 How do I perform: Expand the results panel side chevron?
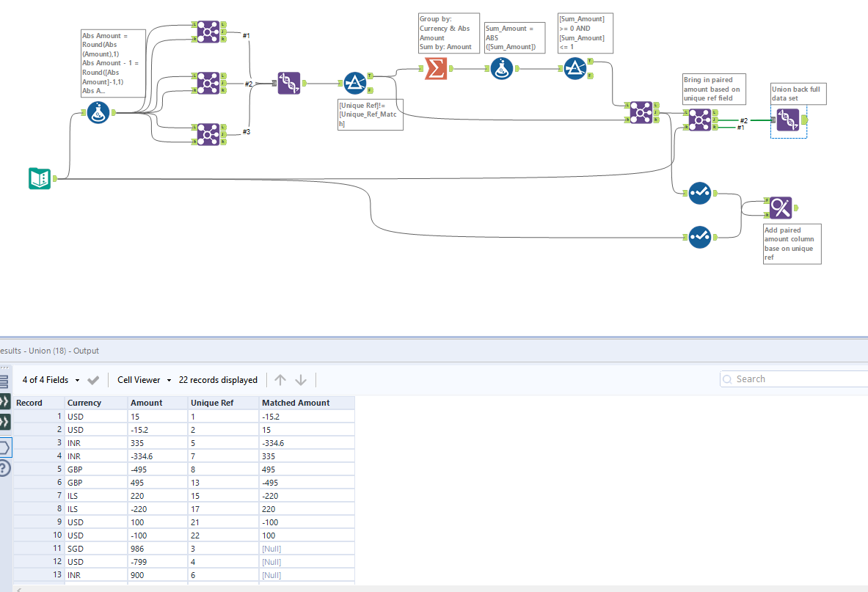coord(6,402)
